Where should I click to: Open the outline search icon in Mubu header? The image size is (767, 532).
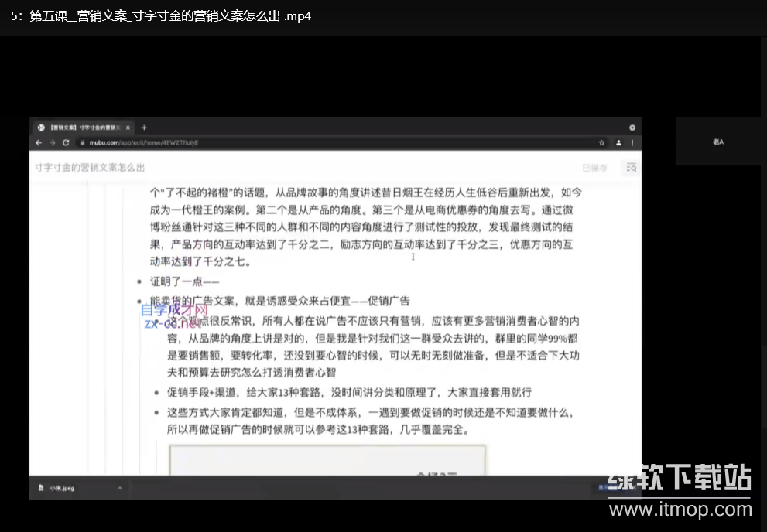point(631,168)
